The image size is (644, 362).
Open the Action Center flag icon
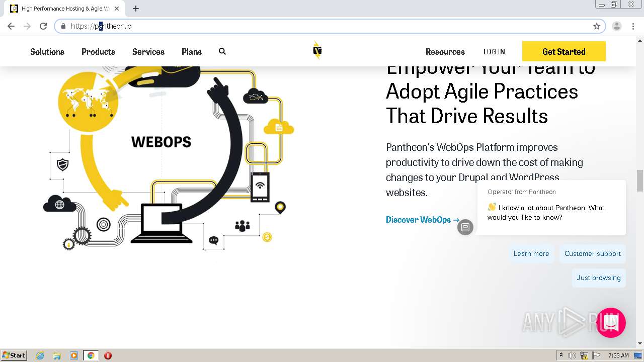596,355
